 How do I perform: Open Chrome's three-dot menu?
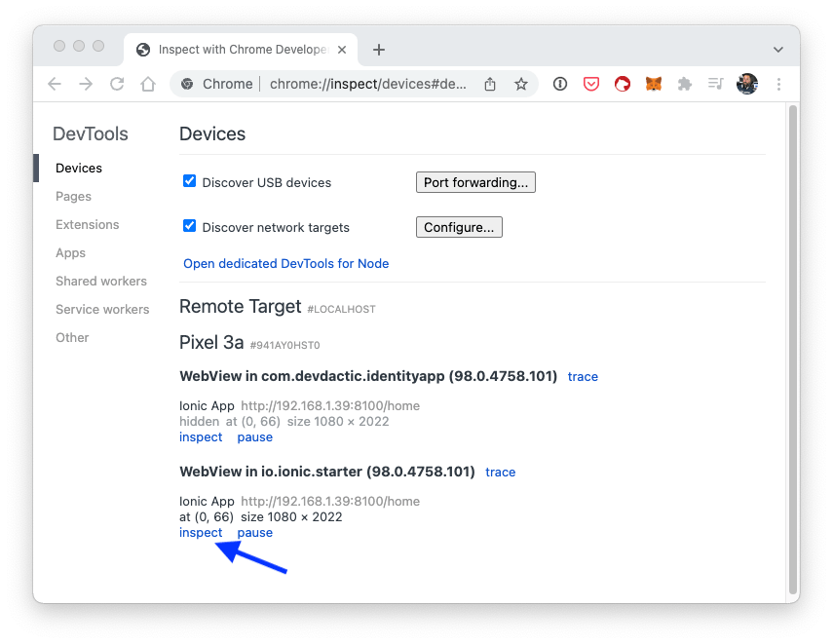779,84
